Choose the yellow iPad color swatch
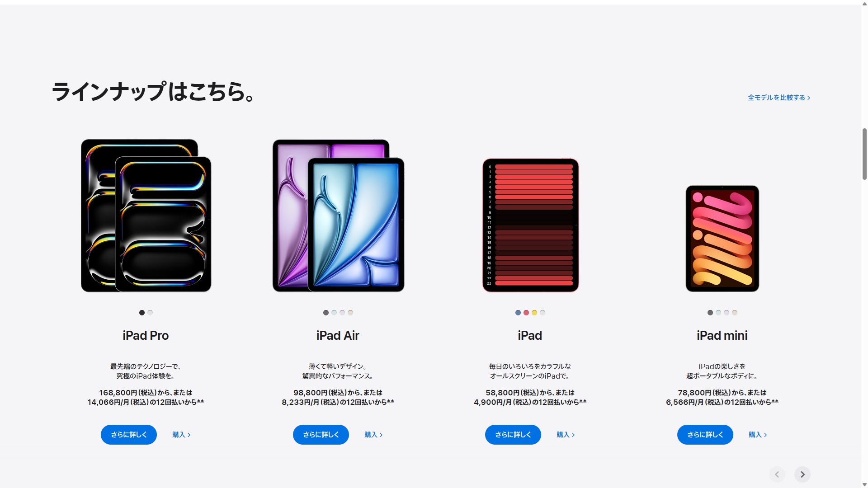This screenshot has height=488, width=868. (x=534, y=313)
